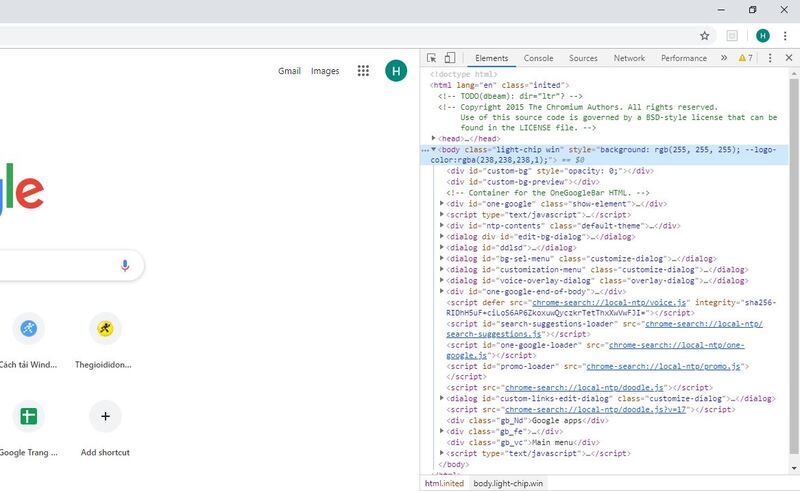The height and width of the screenshot is (491, 800).
Task: Expand the one-google-end-of-body div
Action: 442,291
